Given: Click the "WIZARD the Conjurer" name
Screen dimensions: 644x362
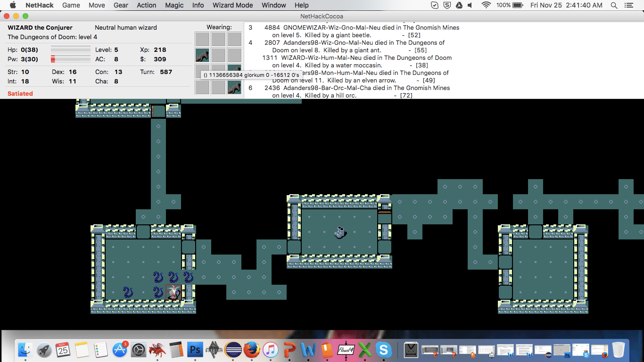Looking at the screenshot, I should click(x=40, y=28).
